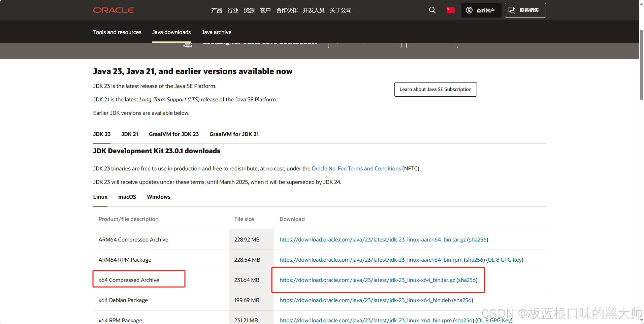Open the 关于公司 menu
The width and height of the screenshot is (644, 324).
[341, 10]
